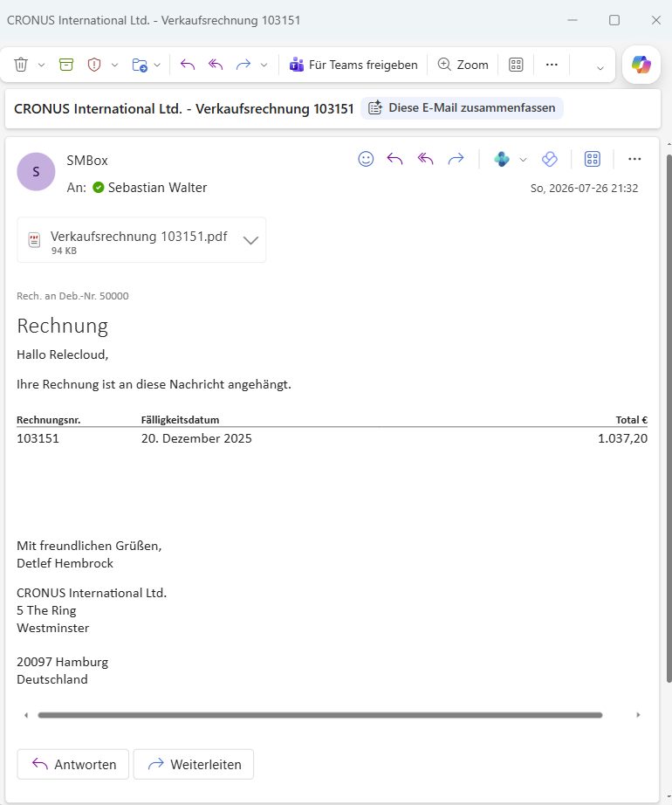This screenshot has height=805, width=672.
Task: Open delete options dropdown arrow
Action: pos(42,65)
